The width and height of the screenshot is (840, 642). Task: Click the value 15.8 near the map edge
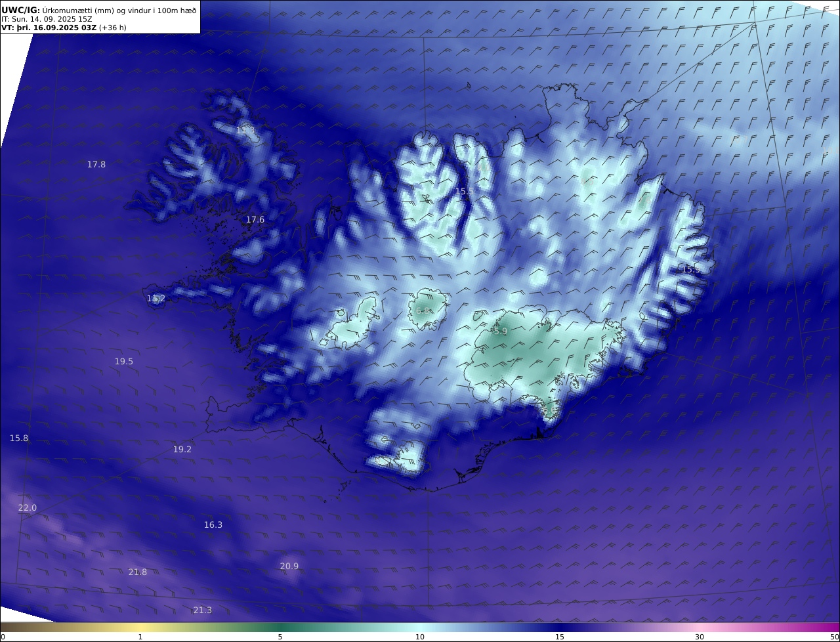pos(19,439)
